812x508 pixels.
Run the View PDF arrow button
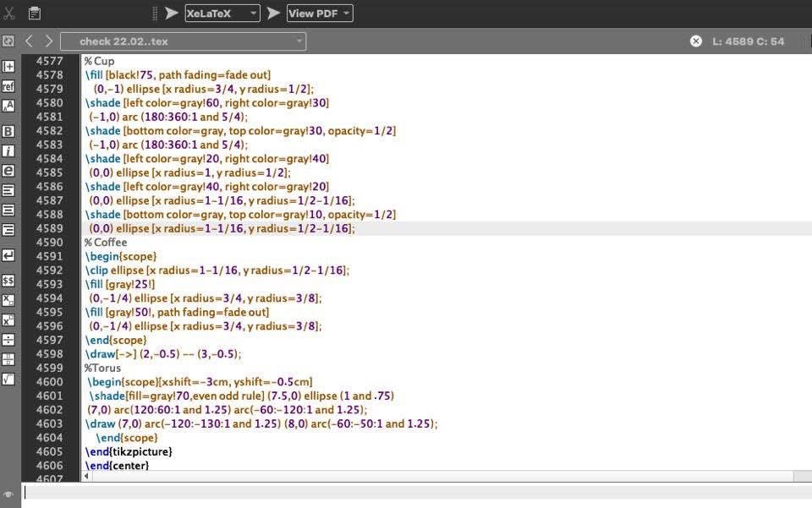pos(273,13)
